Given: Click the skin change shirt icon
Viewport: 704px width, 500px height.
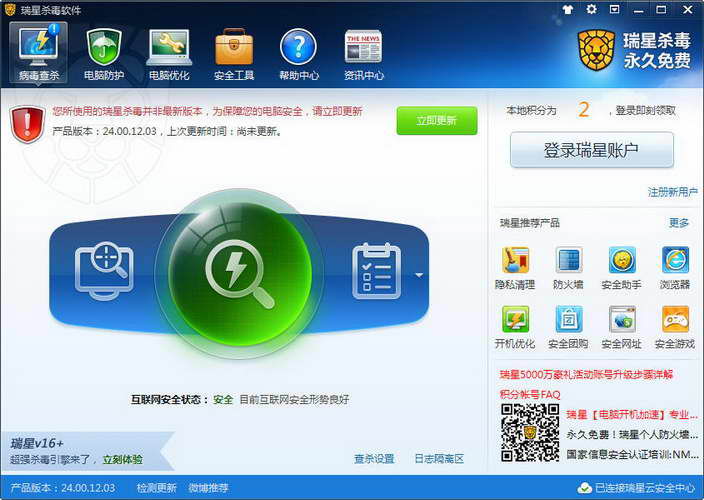Looking at the screenshot, I should [568, 9].
